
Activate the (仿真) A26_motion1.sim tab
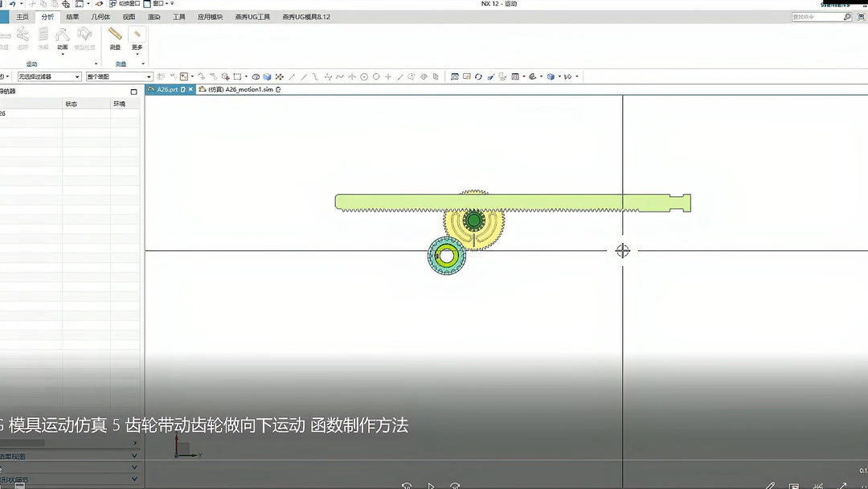241,90
